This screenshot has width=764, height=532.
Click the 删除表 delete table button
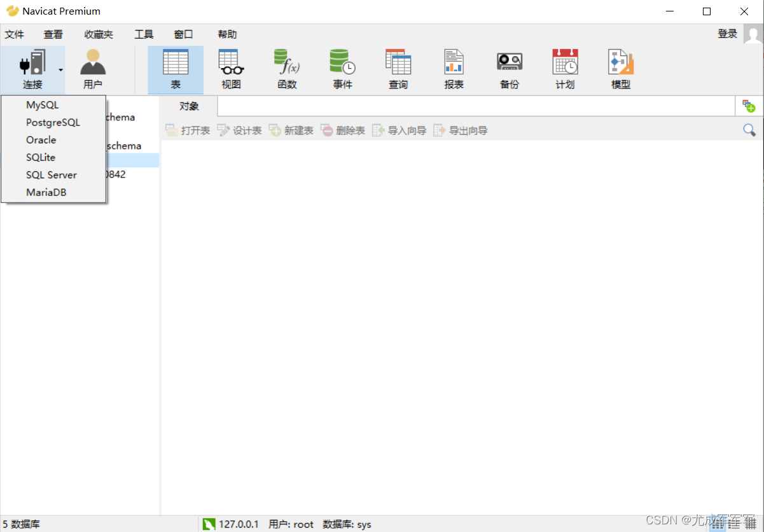pyautogui.click(x=342, y=130)
